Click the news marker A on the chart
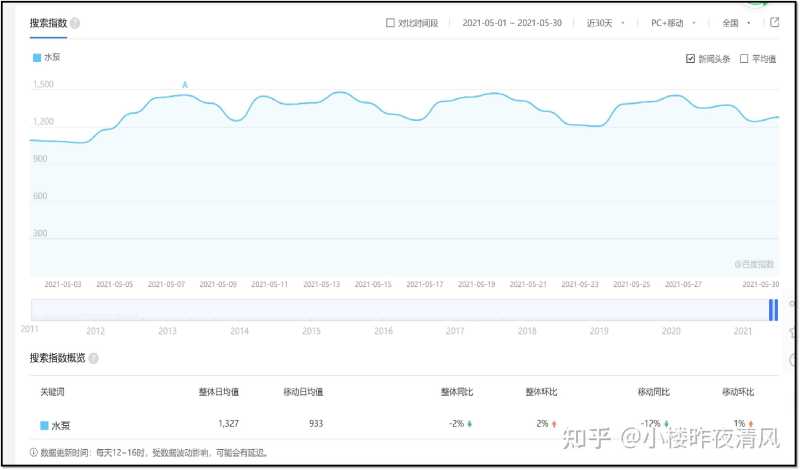The height and width of the screenshot is (470, 800). pos(185,85)
